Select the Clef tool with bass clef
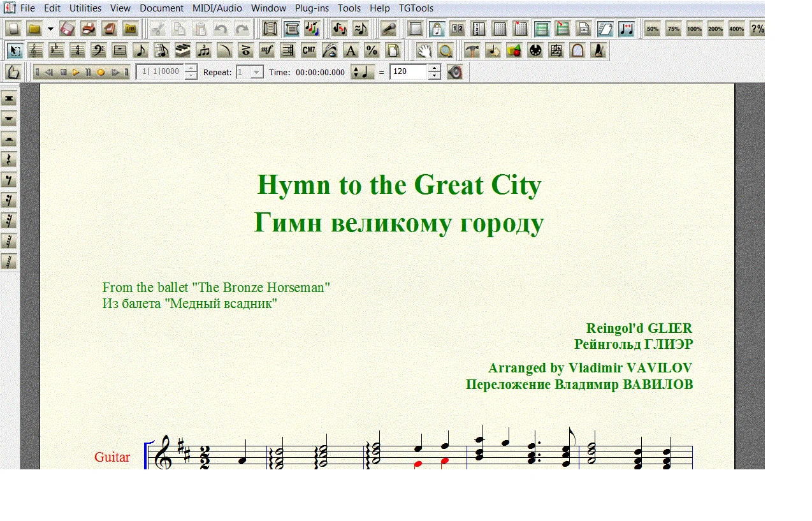Viewport: 812px width, 521px height. point(99,50)
